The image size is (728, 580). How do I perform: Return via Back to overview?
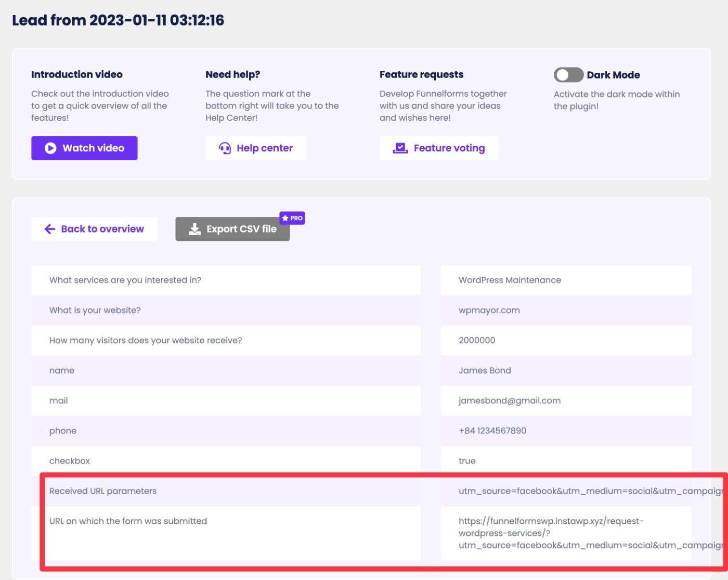pyautogui.click(x=94, y=229)
